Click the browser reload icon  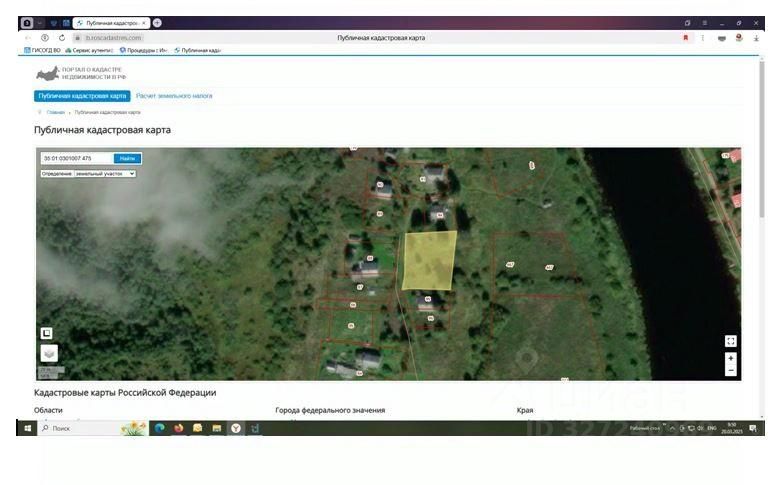(62, 38)
